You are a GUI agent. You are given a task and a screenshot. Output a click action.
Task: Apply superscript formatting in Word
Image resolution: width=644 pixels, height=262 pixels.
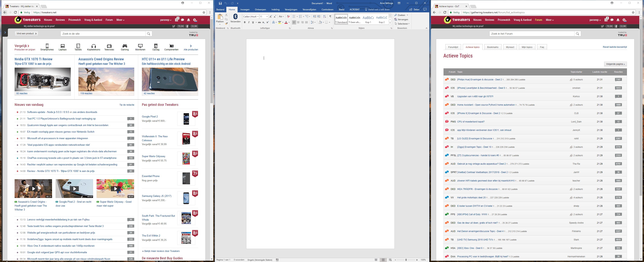(x=268, y=22)
